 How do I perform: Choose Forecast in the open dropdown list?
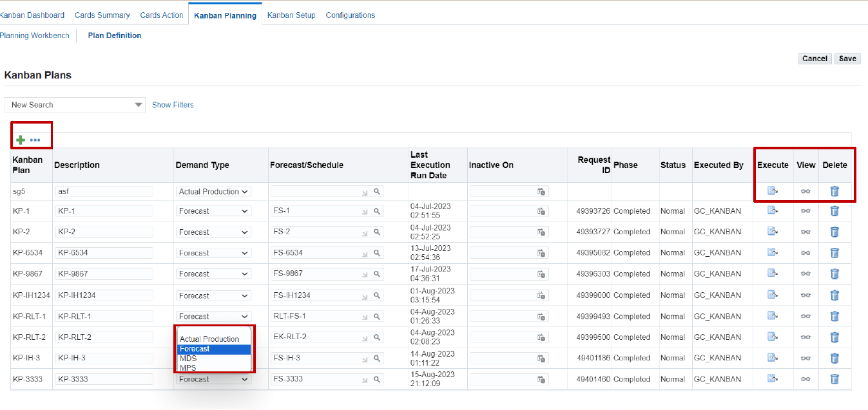coord(214,349)
